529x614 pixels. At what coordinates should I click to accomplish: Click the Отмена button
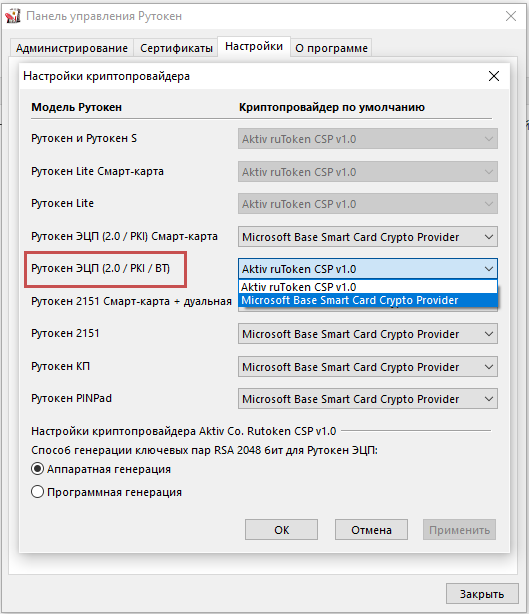tap(371, 530)
